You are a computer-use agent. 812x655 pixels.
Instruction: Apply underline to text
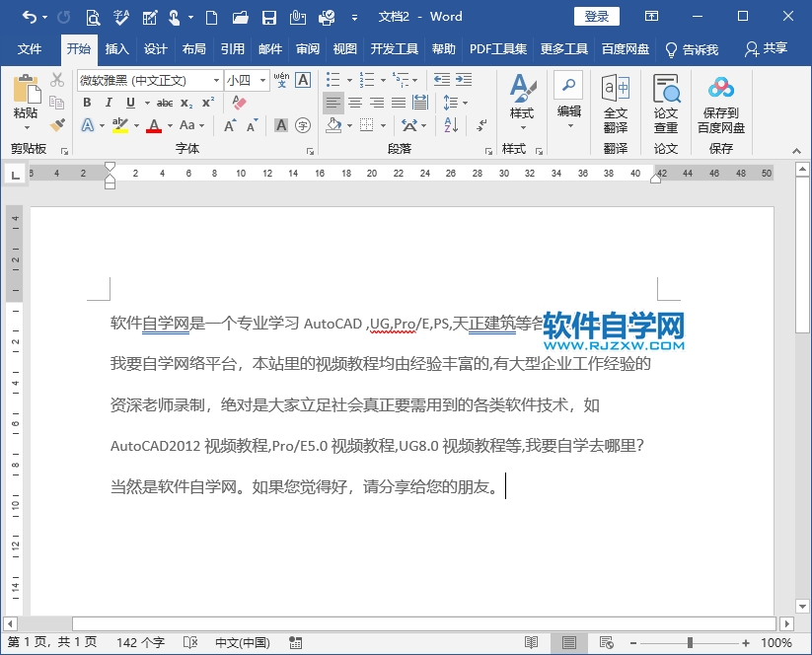[129, 101]
